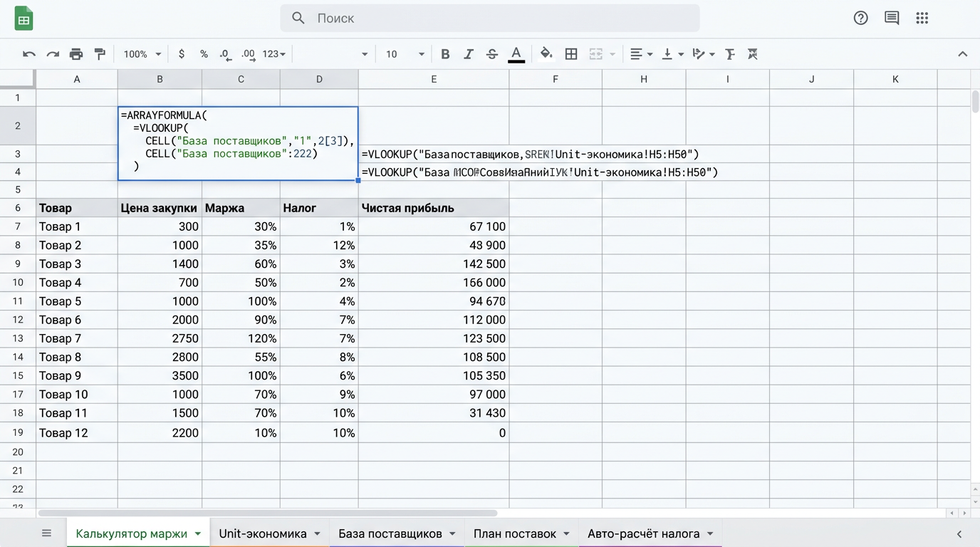Click the format as currency button

[x=182, y=54]
